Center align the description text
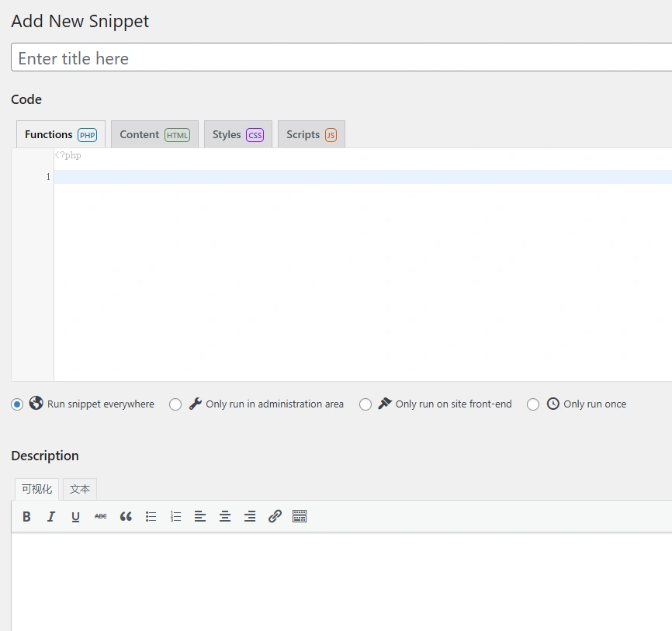 (x=225, y=516)
